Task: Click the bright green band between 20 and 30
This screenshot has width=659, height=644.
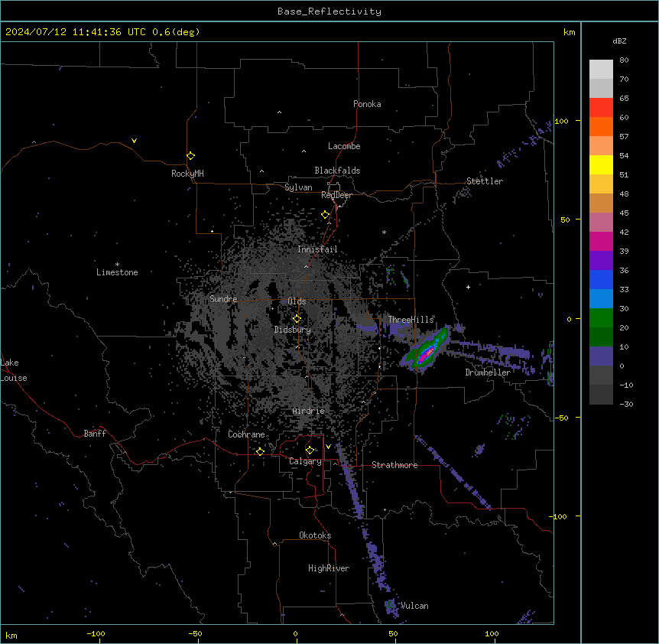Action: (x=601, y=318)
